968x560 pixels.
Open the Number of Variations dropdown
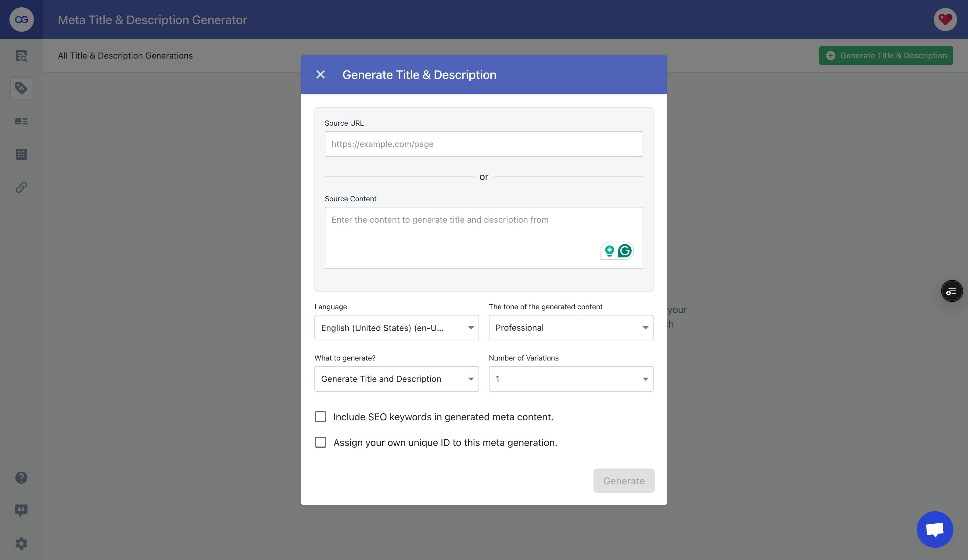coord(571,379)
